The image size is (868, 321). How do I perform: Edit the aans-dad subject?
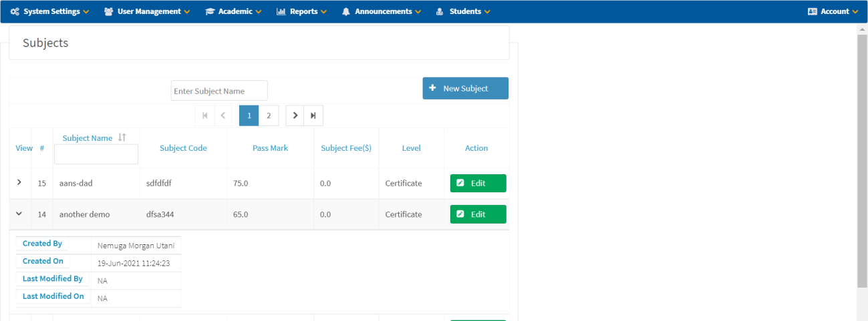(x=478, y=183)
